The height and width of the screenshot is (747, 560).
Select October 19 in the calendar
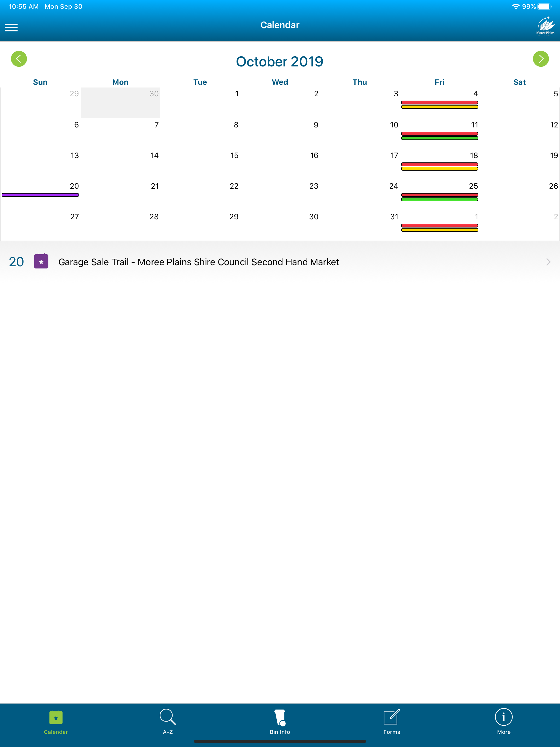coord(520,164)
